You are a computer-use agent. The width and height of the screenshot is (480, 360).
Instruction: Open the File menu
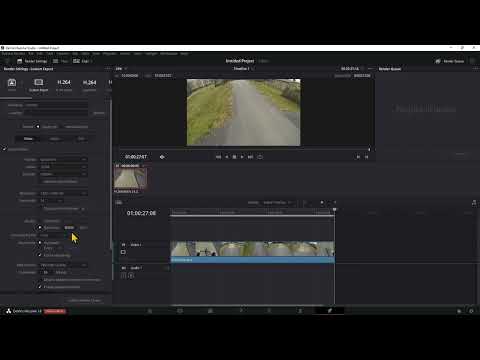tap(31, 54)
